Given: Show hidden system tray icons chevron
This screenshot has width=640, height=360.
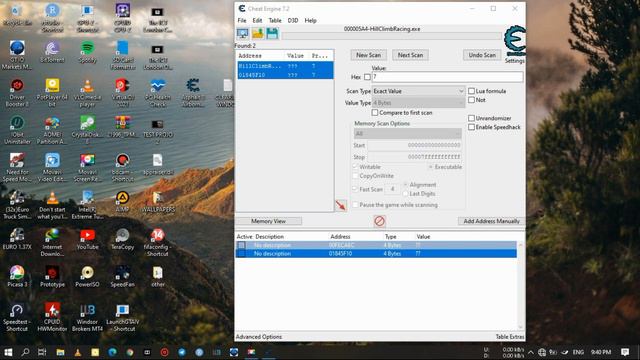Looking at the screenshot, I should point(530,352).
